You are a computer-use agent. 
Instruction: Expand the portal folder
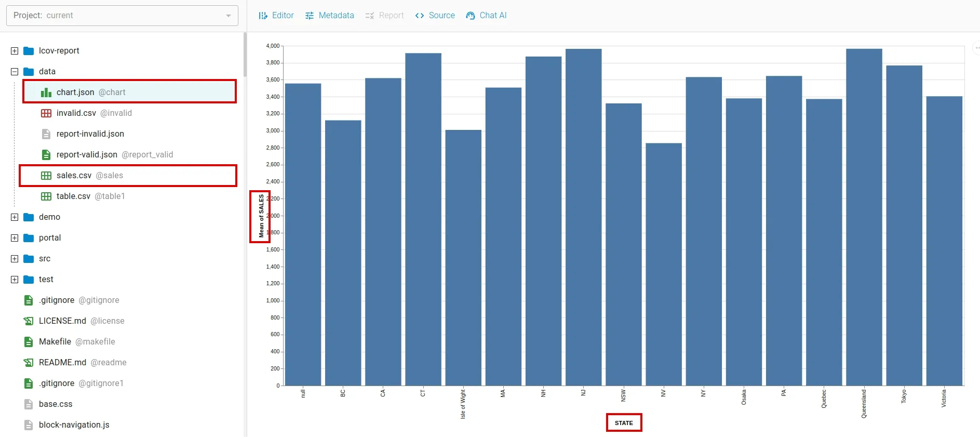tap(15, 238)
